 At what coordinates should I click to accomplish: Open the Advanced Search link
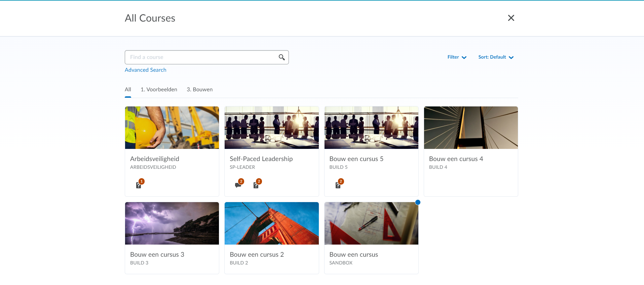pos(146,70)
